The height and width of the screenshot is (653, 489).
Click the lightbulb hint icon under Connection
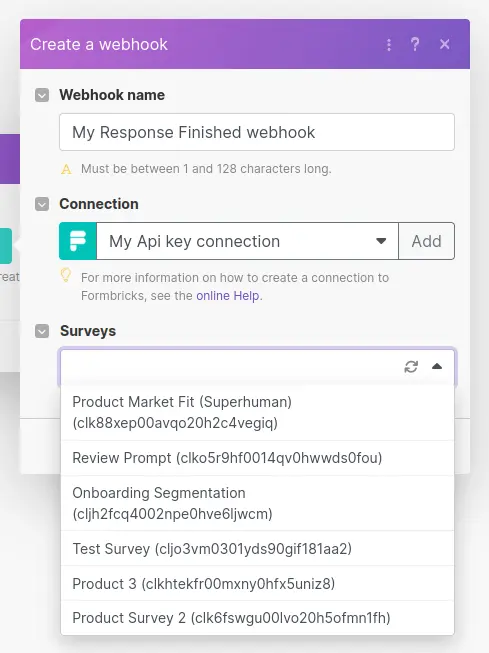[66, 275]
